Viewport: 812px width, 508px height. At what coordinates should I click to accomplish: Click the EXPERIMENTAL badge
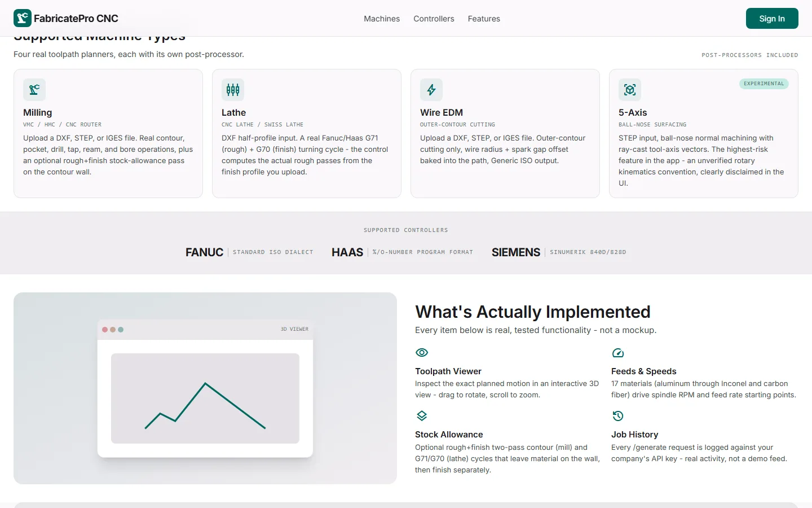(764, 84)
